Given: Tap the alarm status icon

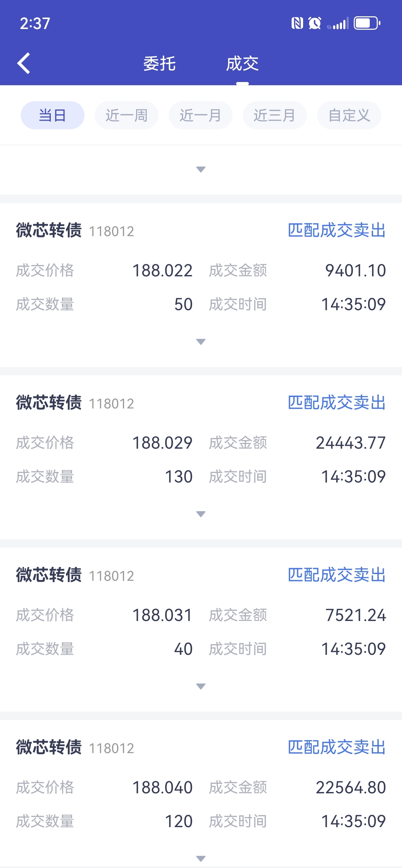Looking at the screenshot, I should 315,23.
